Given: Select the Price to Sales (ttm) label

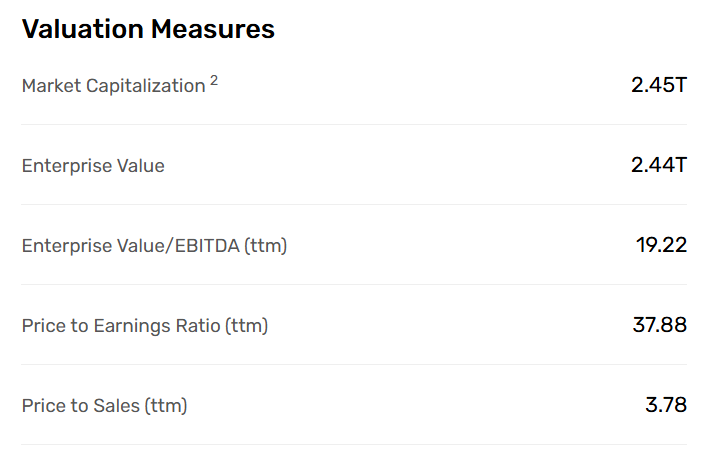Looking at the screenshot, I should 105,406.
